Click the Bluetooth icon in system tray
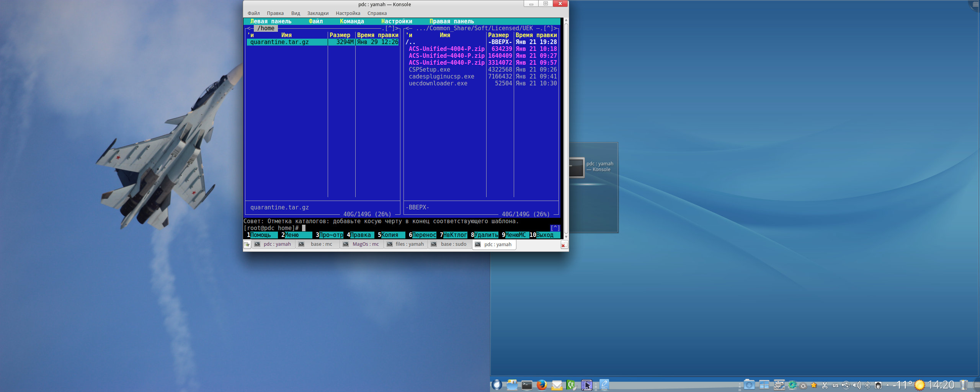 tap(867, 385)
